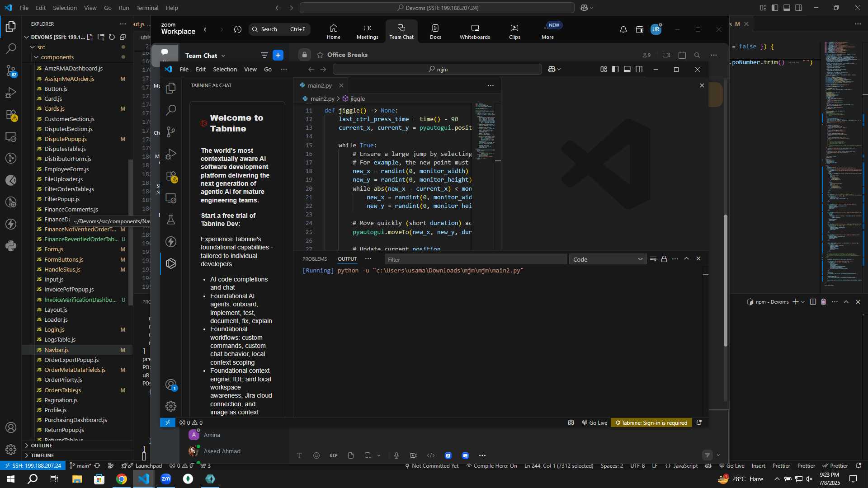868x488 pixels.
Task: Start new chat with plus button
Action: pos(278,55)
